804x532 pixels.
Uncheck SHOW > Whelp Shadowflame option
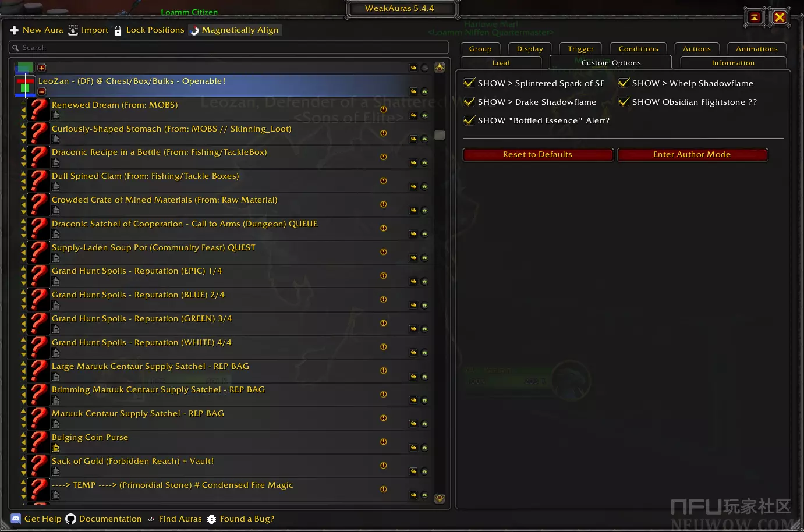[x=624, y=83]
